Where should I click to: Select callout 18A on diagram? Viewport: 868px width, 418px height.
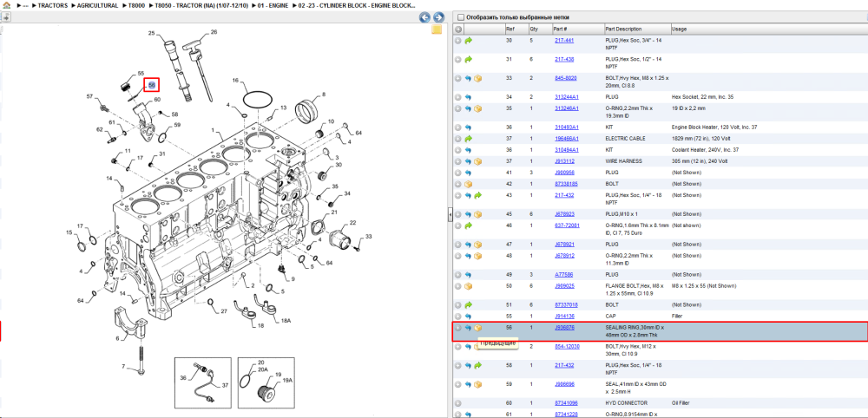point(286,321)
